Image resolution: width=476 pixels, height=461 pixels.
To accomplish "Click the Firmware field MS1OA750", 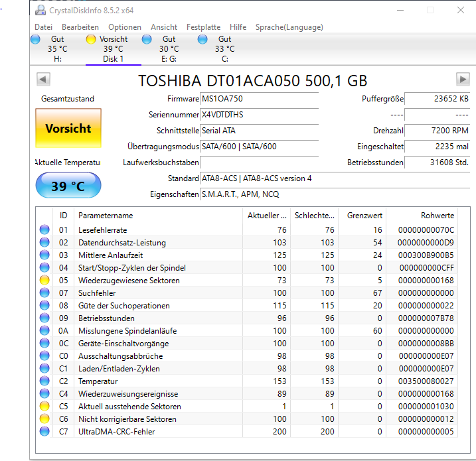I will tap(260, 99).
